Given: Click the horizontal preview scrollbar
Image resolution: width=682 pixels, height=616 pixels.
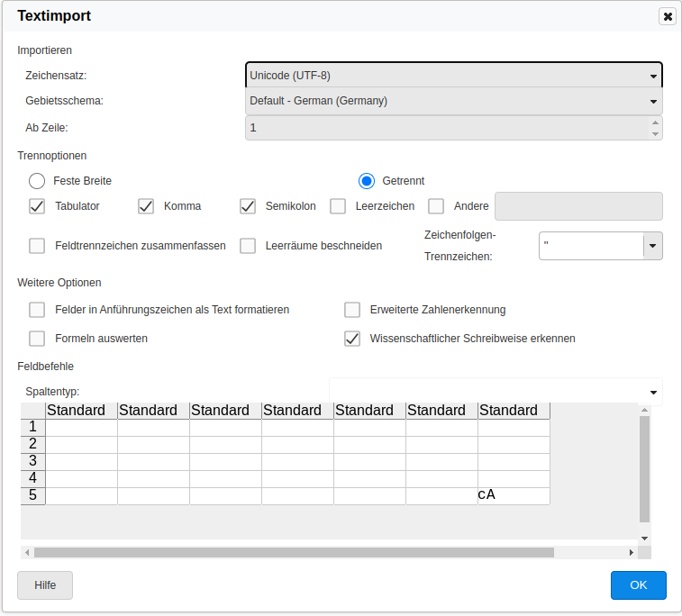Looking at the screenshot, I should click(x=294, y=552).
